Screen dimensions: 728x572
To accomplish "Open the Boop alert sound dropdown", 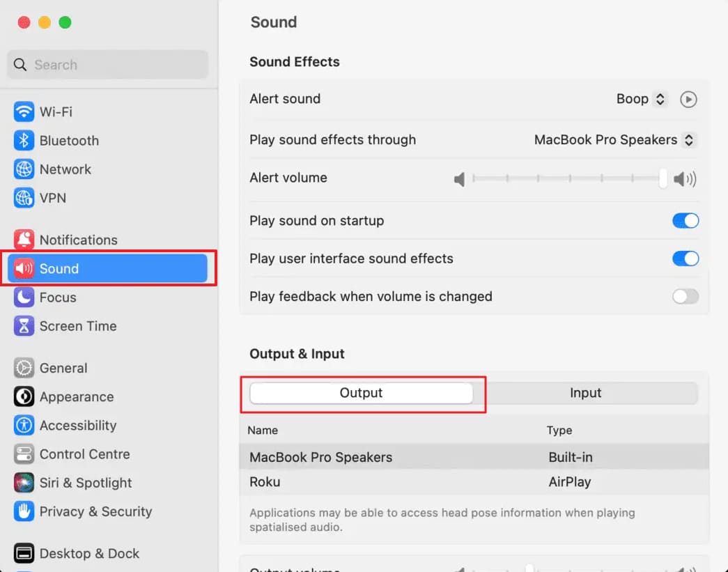I will pos(642,99).
